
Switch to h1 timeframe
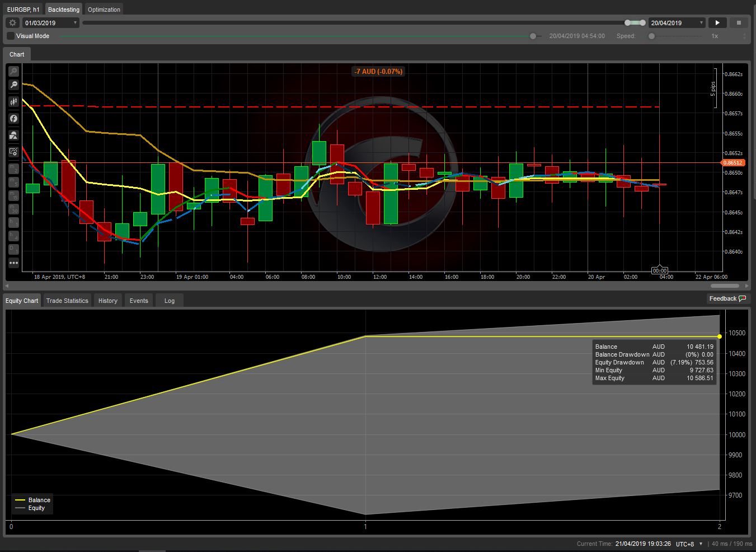pos(13,222)
